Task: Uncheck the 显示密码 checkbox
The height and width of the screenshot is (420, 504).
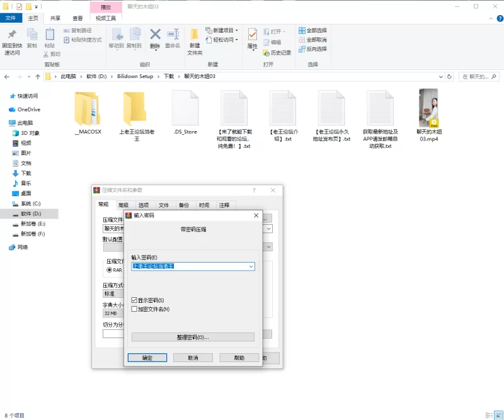Action: click(x=134, y=300)
